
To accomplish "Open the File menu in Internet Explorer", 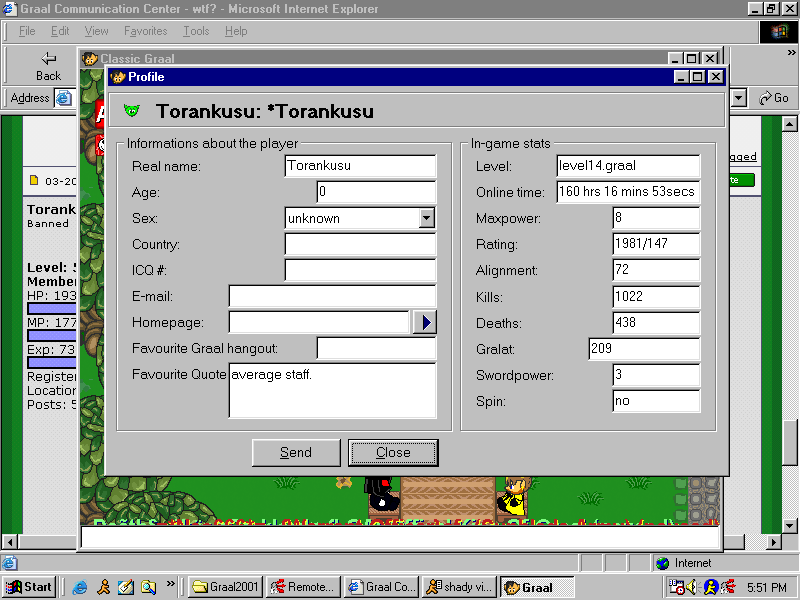I will coord(27,31).
